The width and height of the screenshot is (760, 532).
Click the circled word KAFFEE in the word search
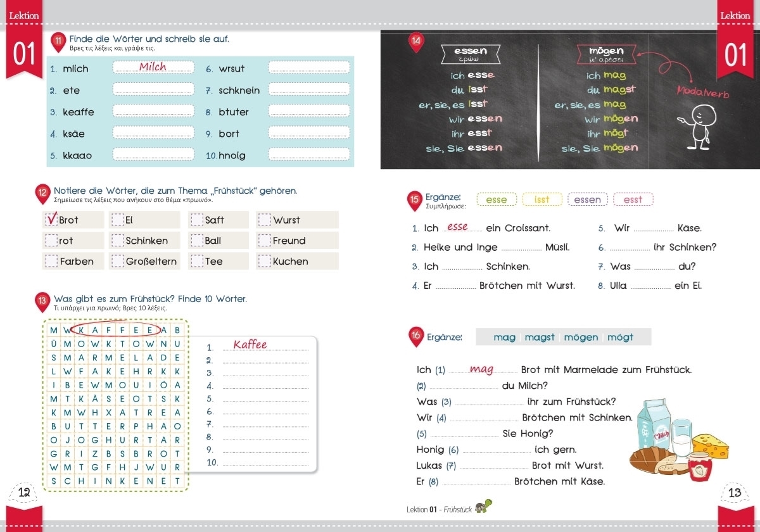(115, 330)
